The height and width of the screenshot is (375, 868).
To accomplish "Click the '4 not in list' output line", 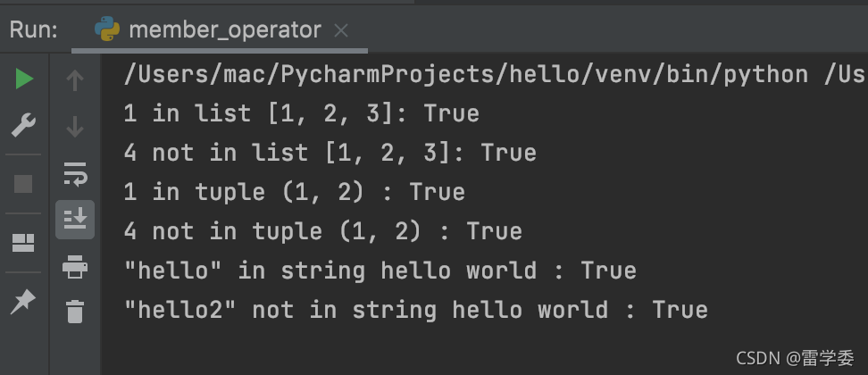I will [330, 153].
